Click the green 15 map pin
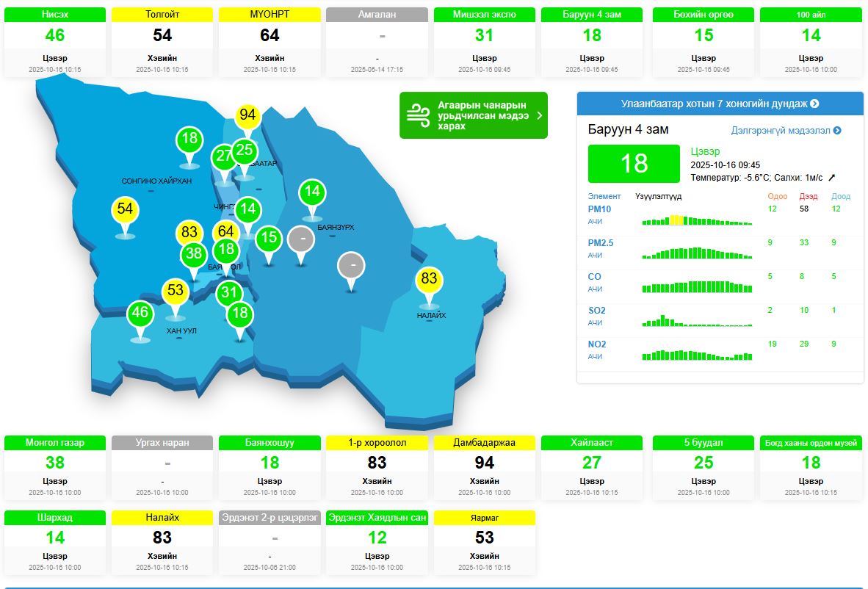This screenshot has height=589, width=868. pyautogui.click(x=270, y=237)
